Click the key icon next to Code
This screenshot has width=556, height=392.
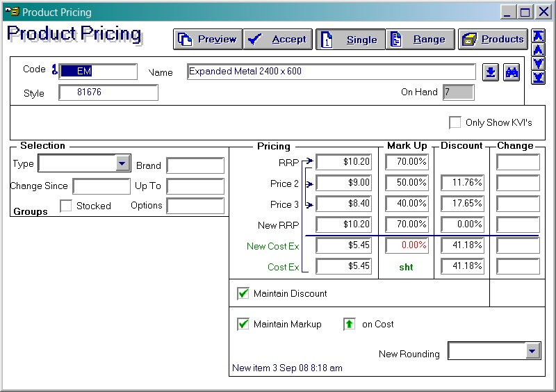(54, 70)
